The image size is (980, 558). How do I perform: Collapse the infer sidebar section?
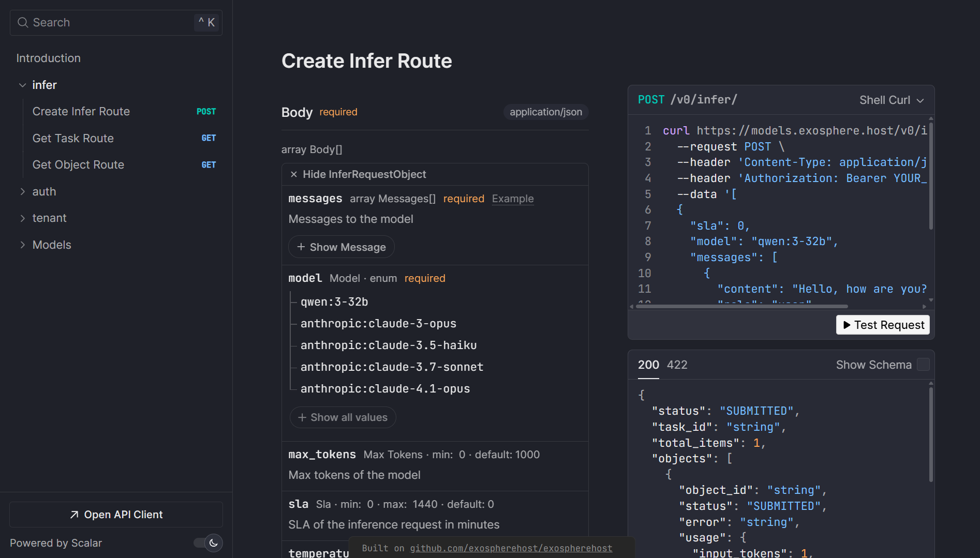click(x=23, y=85)
